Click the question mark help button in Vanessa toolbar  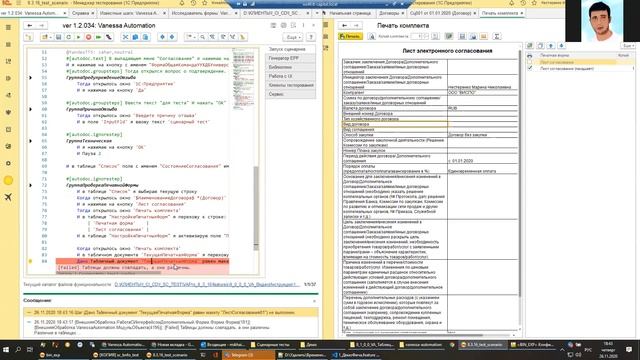point(311,37)
